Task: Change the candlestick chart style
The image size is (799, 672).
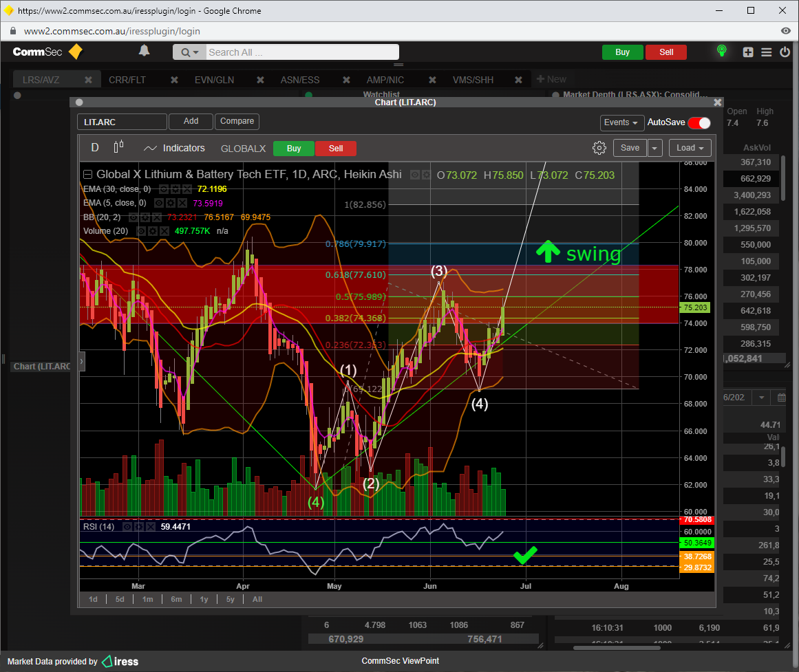Action: tap(118, 147)
